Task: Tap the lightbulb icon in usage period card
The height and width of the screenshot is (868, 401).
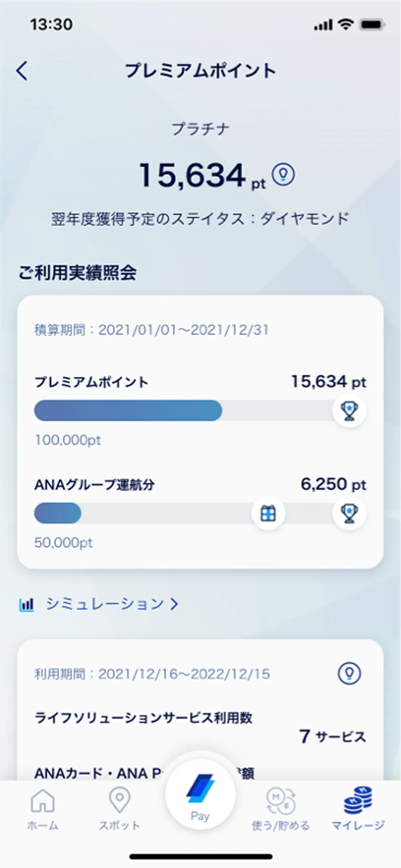Action: tap(349, 673)
